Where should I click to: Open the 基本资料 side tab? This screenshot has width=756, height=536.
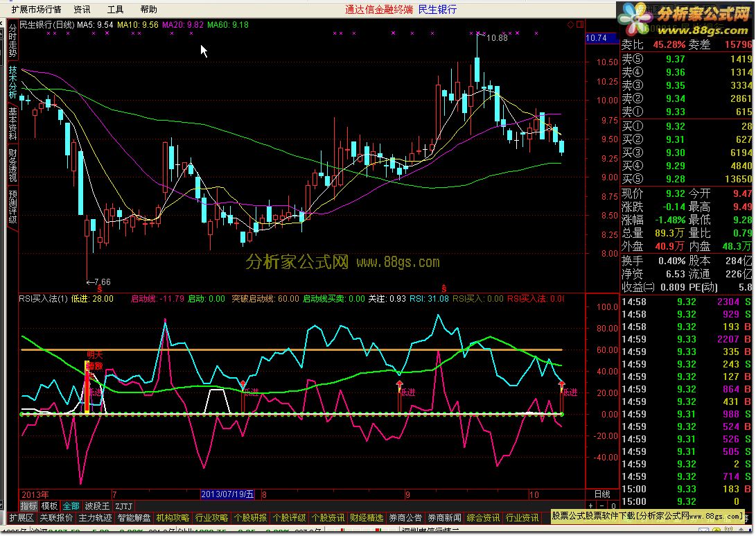[12, 123]
